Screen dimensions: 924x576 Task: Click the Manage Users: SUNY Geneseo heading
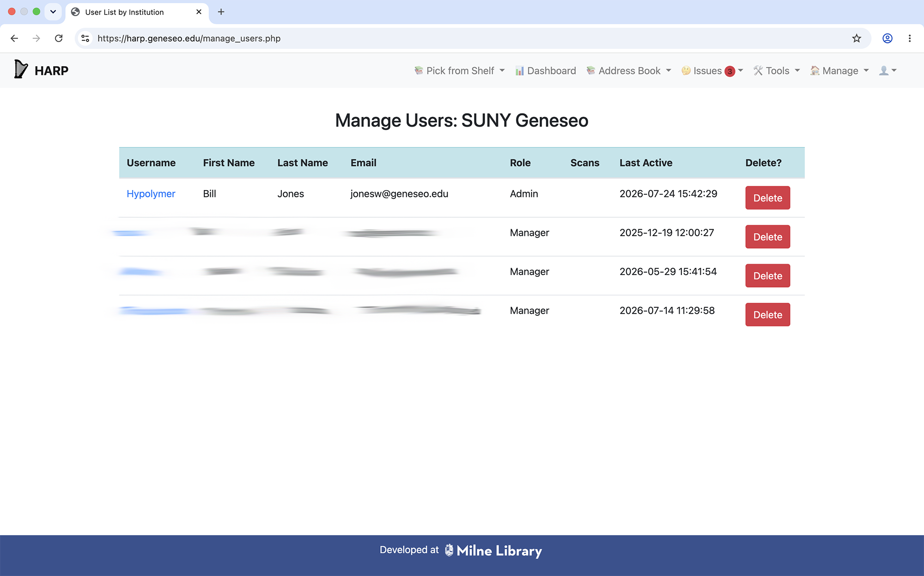[462, 120]
